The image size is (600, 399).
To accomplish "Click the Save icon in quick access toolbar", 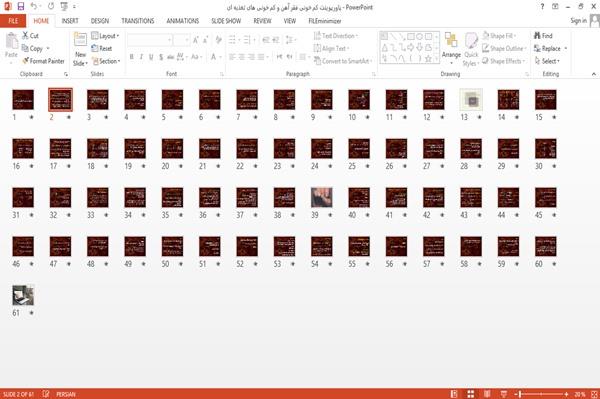I will [x=21, y=6].
